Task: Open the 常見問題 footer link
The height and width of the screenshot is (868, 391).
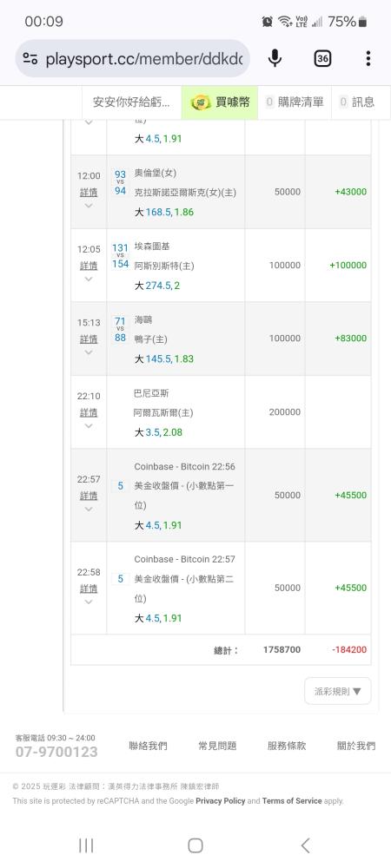Action: (217, 746)
